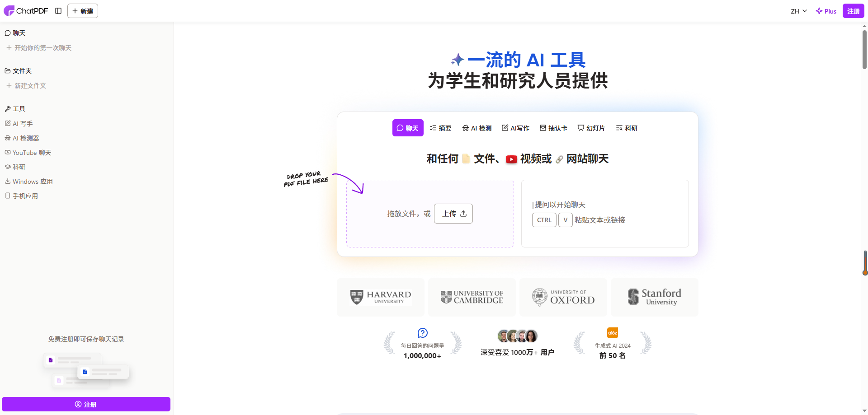
Task: Open the ZH language dropdown
Action: [x=799, y=11]
